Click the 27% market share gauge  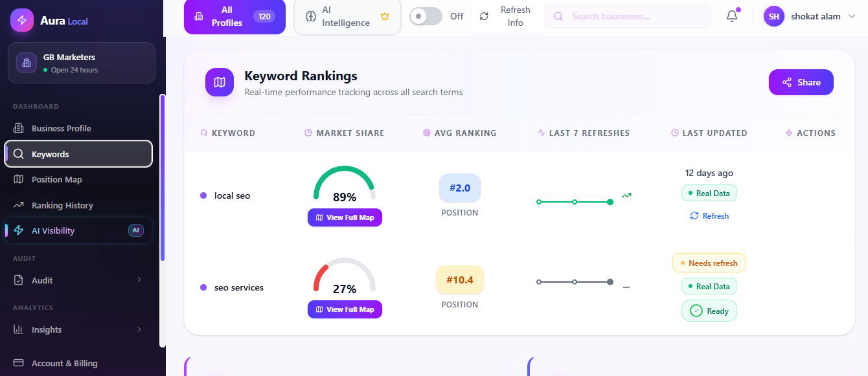click(x=345, y=277)
